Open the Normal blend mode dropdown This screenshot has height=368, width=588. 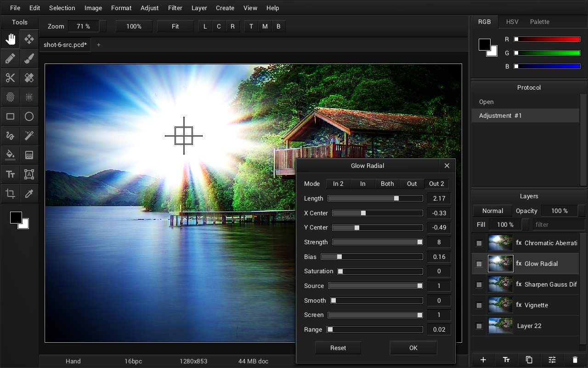tap(492, 211)
